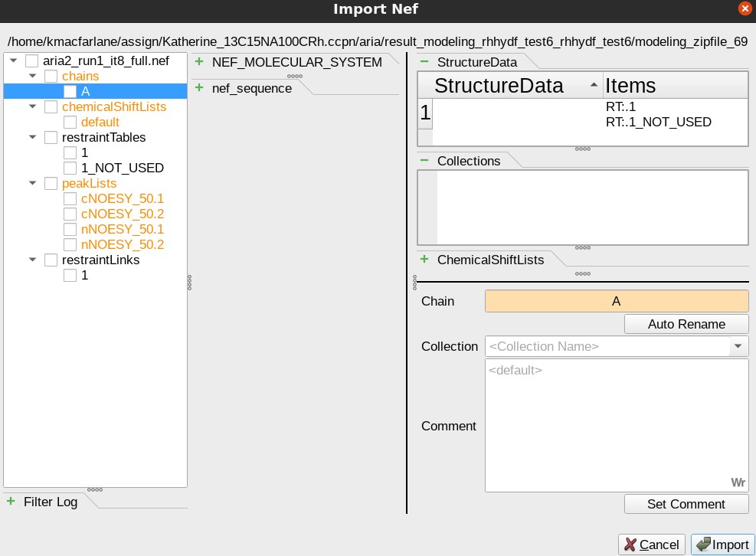The width and height of the screenshot is (756, 556).
Task: Select the 1_NOT_USED tree item
Action: (x=123, y=168)
